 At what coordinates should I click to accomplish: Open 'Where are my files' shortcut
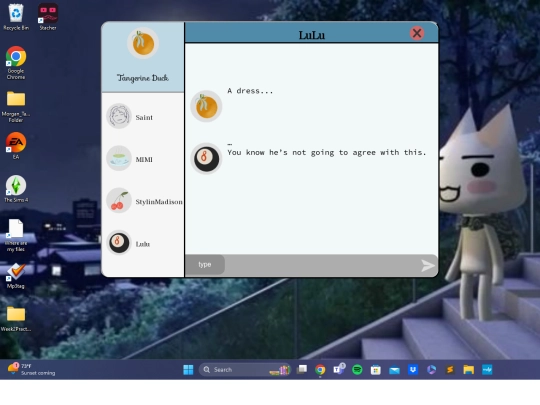[16, 235]
